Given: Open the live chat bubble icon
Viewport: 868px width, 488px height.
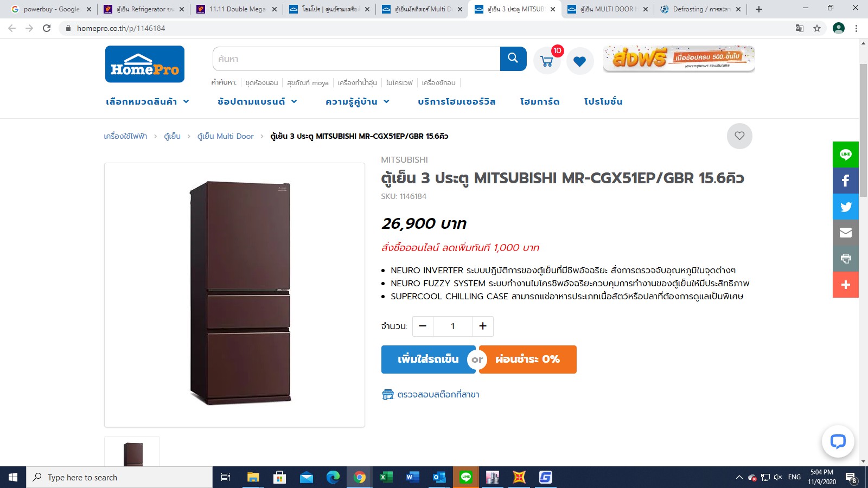Looking at the screenshot, I should coord(838,441).
